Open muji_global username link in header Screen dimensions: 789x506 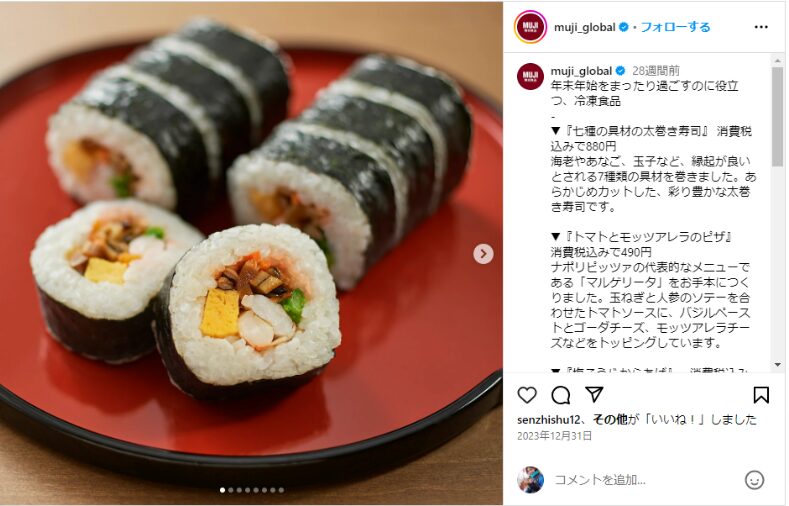tap(584, 27)
